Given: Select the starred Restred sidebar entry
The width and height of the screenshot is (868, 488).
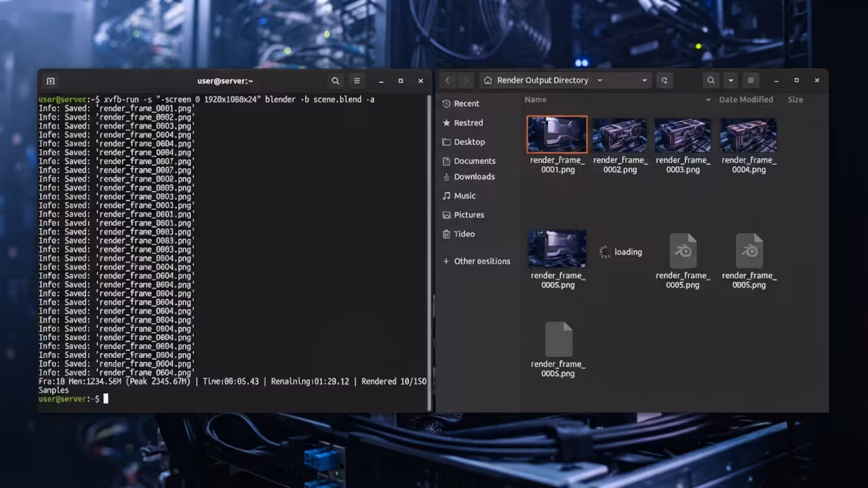Looking at the screenshot, I should click(x=462, y=123).
